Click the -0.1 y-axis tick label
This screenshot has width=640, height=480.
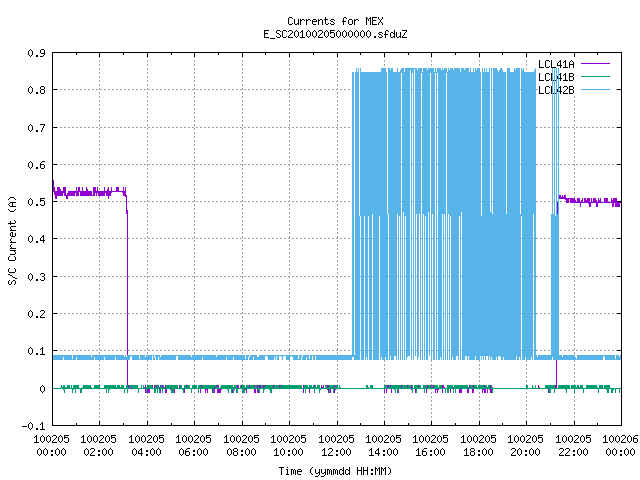pos(33,426)
